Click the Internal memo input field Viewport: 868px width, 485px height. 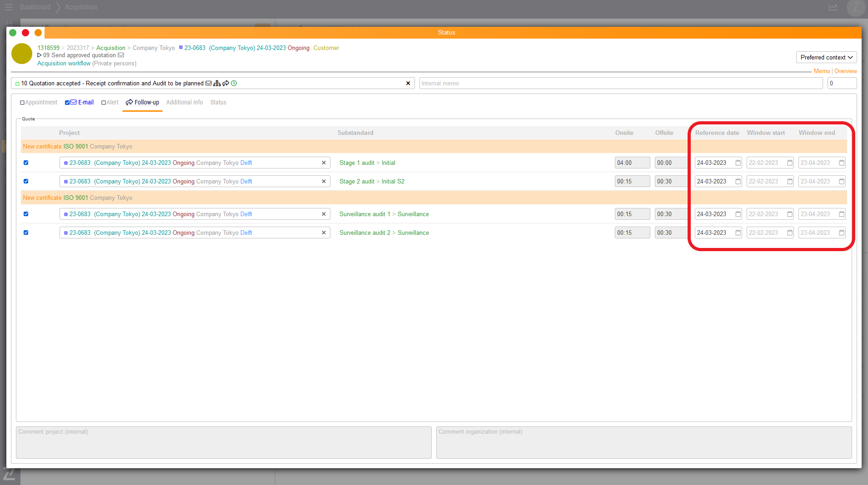620,84
